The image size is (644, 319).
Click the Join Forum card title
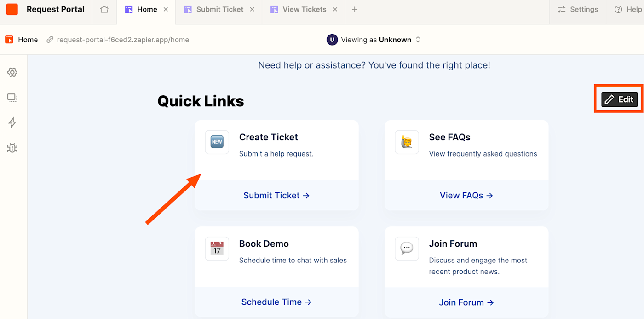pyautogui.click(x=453, y=244)
